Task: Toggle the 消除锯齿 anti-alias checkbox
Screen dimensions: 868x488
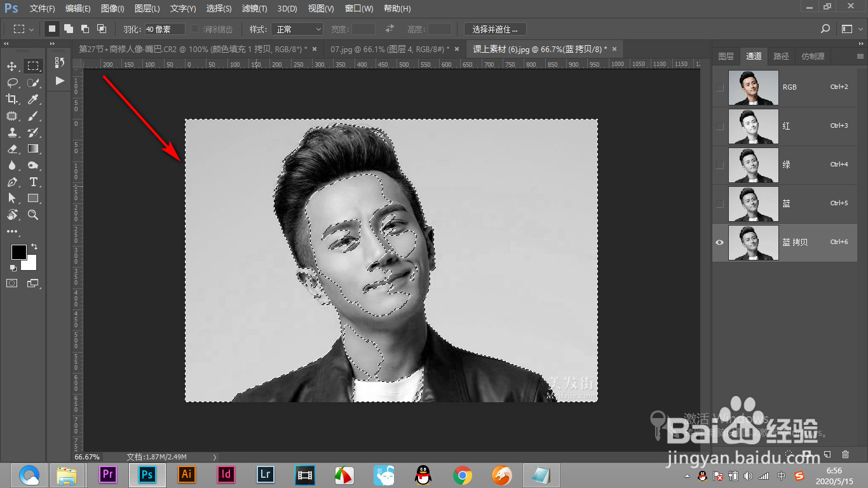Action: coord(196,29)
